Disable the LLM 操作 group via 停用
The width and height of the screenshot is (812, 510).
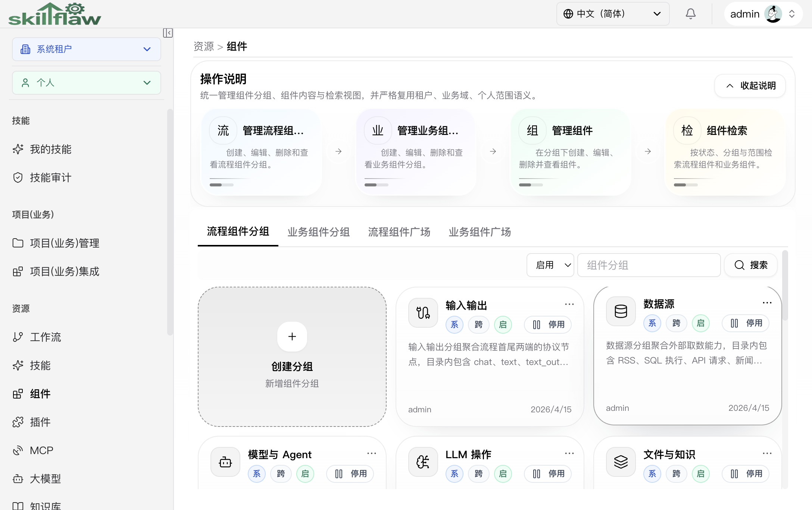548,474
